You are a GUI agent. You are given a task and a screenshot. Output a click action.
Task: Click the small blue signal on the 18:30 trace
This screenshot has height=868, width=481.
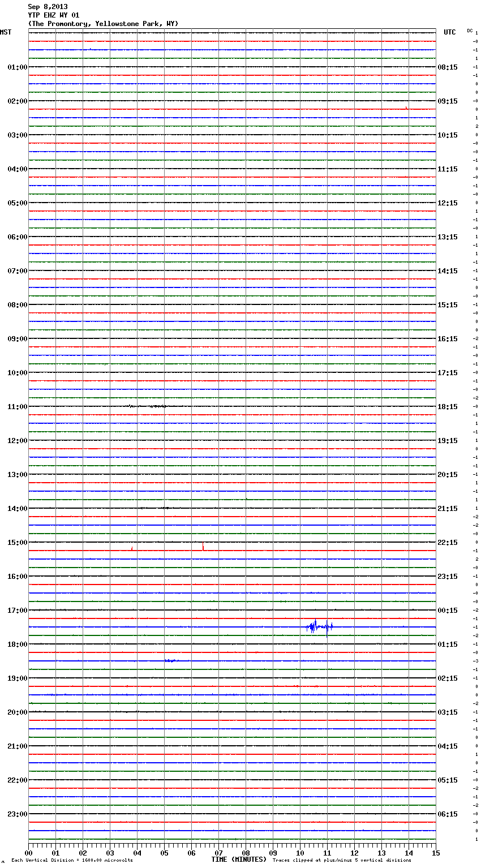click(x=171, y=660)
